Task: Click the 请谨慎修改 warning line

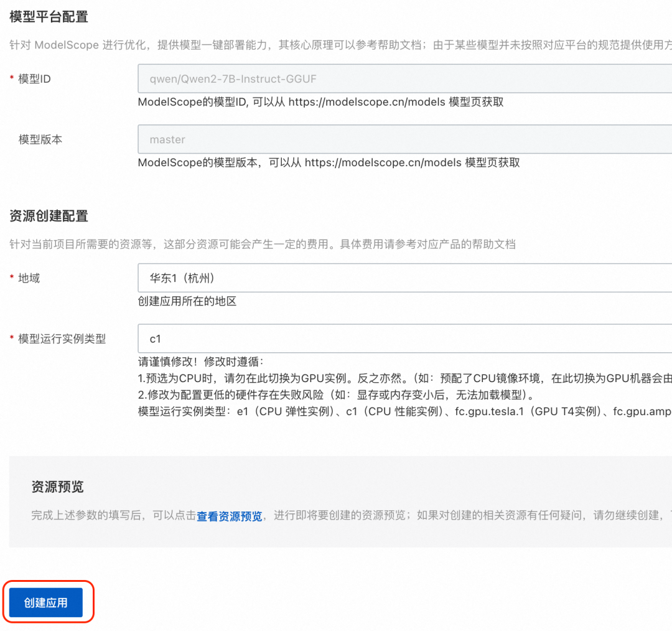Action: 200,362
